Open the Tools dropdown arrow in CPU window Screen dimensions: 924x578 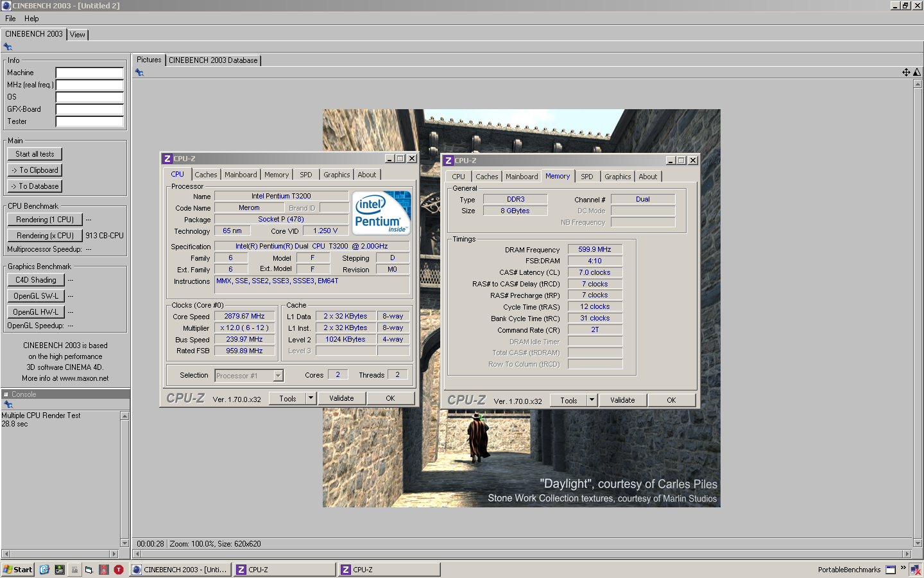point(311,398)
